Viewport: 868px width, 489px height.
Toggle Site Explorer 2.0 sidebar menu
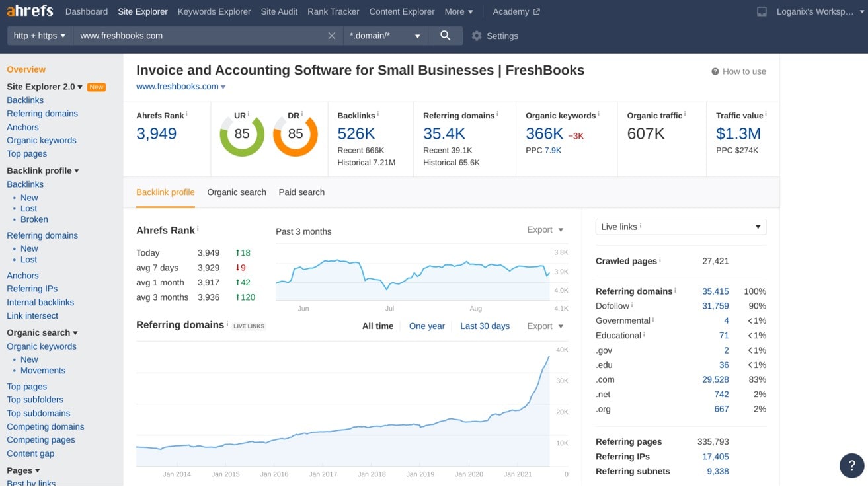[45, 87]
